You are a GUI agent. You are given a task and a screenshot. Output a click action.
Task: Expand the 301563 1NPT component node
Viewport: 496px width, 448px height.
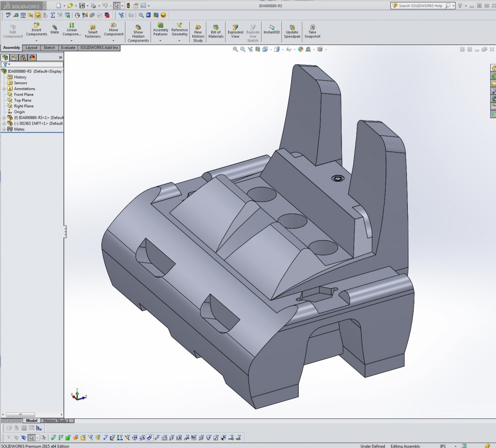click(x=4, y=124)
